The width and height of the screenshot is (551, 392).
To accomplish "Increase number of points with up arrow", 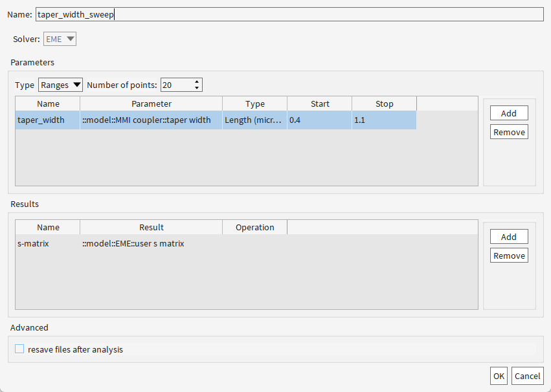I will 197,82.
